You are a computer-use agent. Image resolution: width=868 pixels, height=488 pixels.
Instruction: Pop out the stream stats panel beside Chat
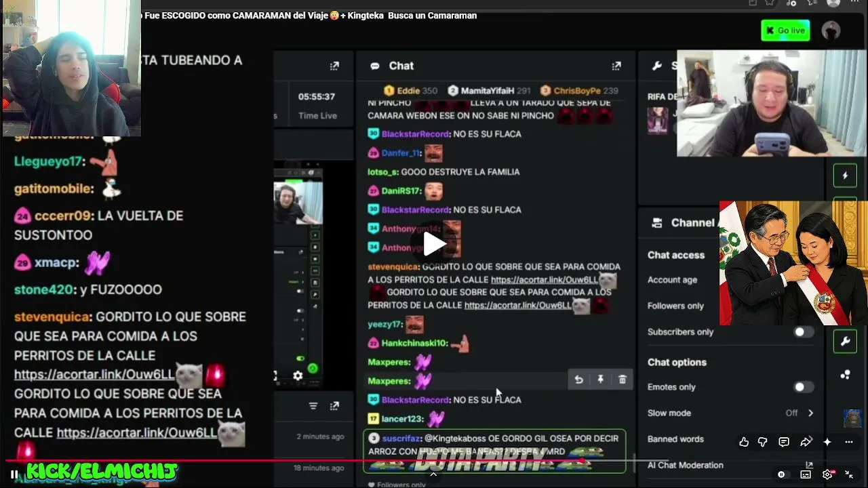tap(334, 66)
